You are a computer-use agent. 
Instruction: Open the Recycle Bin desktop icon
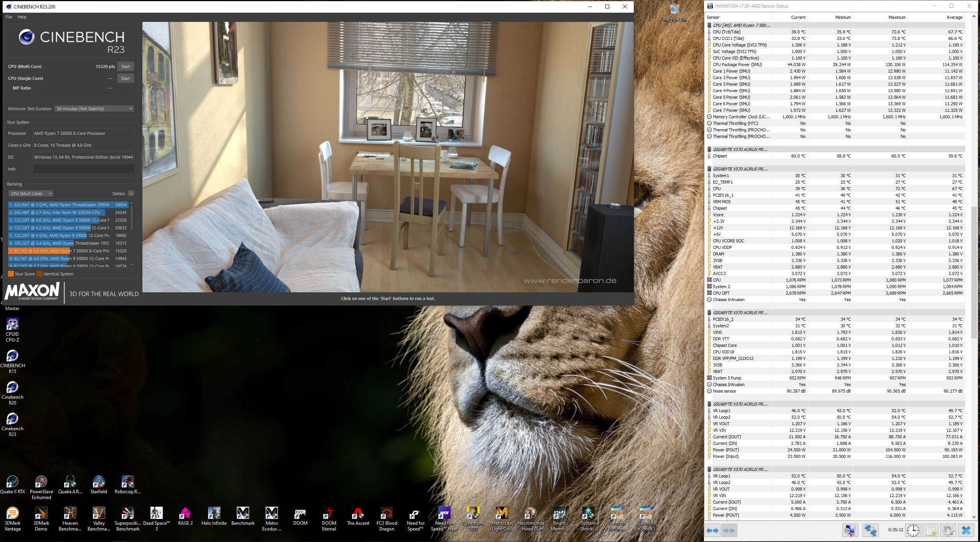click(x=674, y=12)
